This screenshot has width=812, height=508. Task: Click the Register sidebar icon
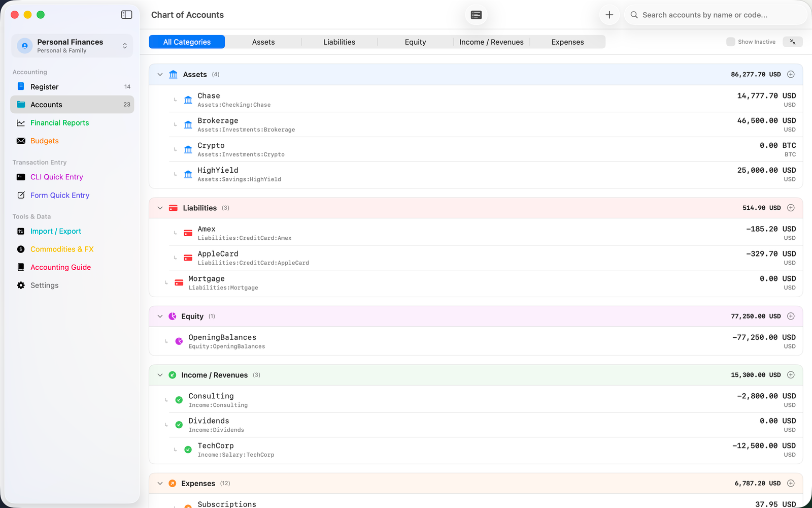21,86
